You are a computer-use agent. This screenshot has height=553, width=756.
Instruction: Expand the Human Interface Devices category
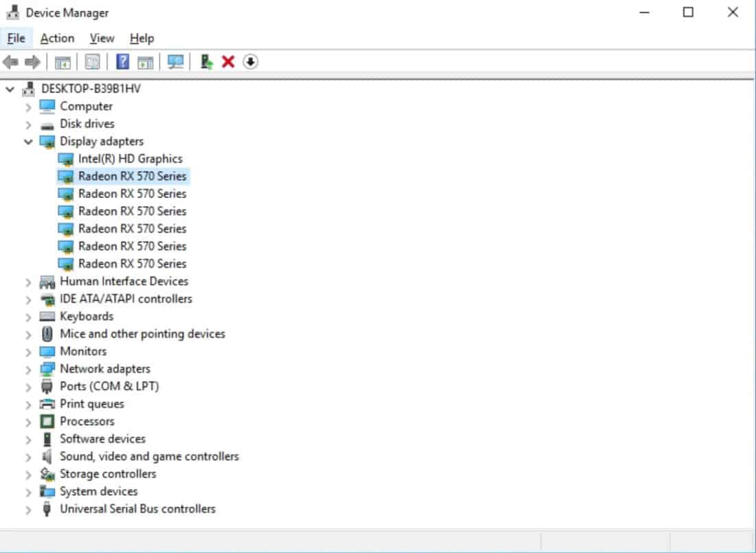coord(28,282)
